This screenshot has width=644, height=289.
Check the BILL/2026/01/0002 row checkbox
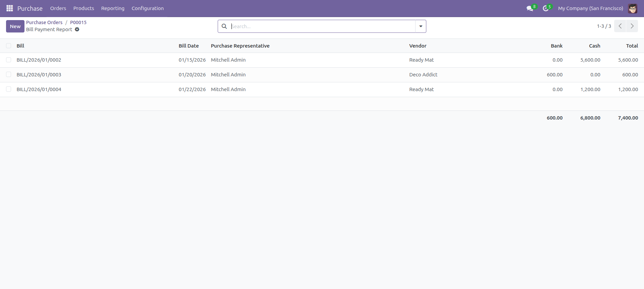9,60
